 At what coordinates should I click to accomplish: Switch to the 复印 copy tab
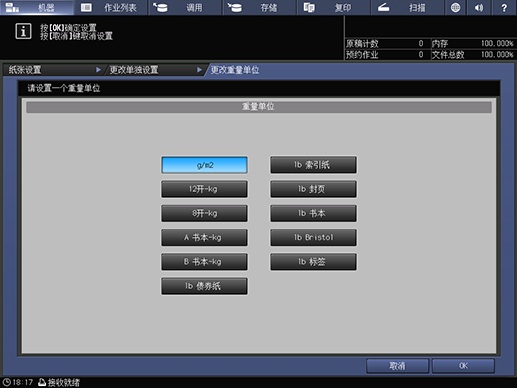point(334,7)
